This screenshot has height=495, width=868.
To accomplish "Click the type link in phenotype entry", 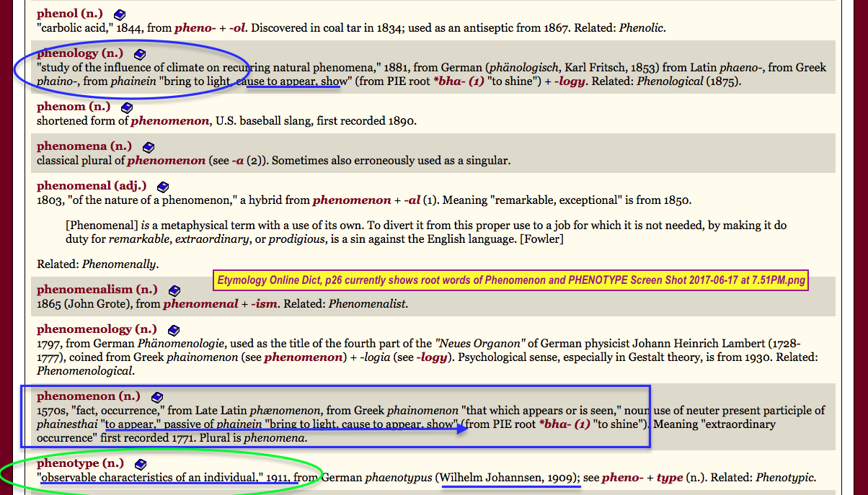I will point(668,477).
